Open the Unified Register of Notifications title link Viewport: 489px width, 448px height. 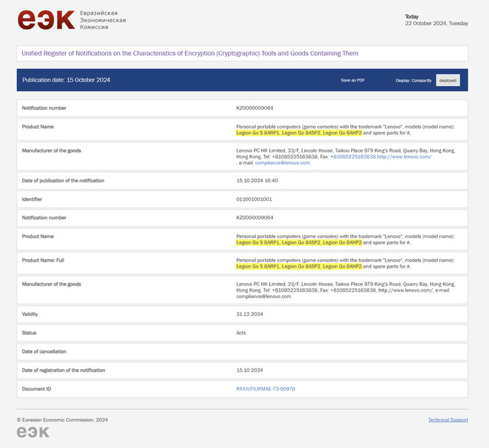(190, 53)
